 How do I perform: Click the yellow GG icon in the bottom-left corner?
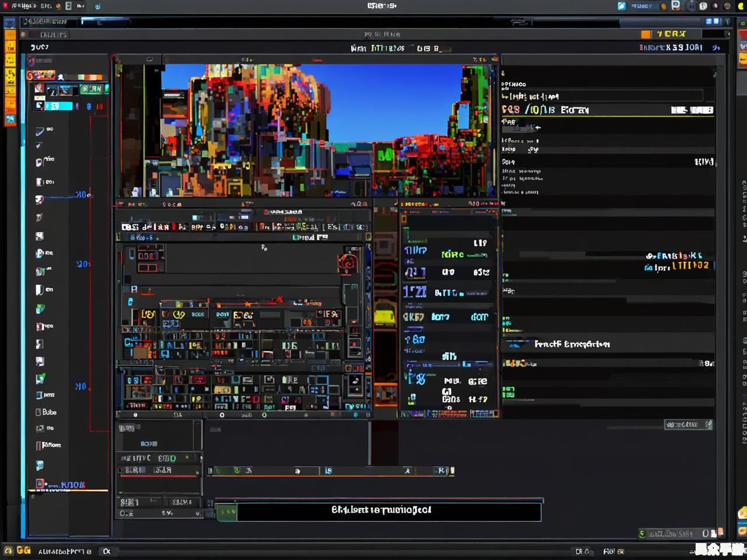click(x=23, y=550)
